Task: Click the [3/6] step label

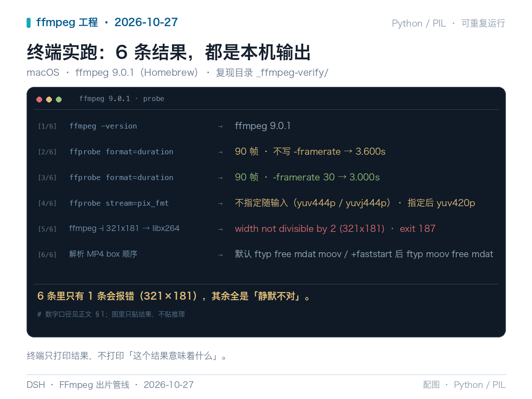Action: 47,178
